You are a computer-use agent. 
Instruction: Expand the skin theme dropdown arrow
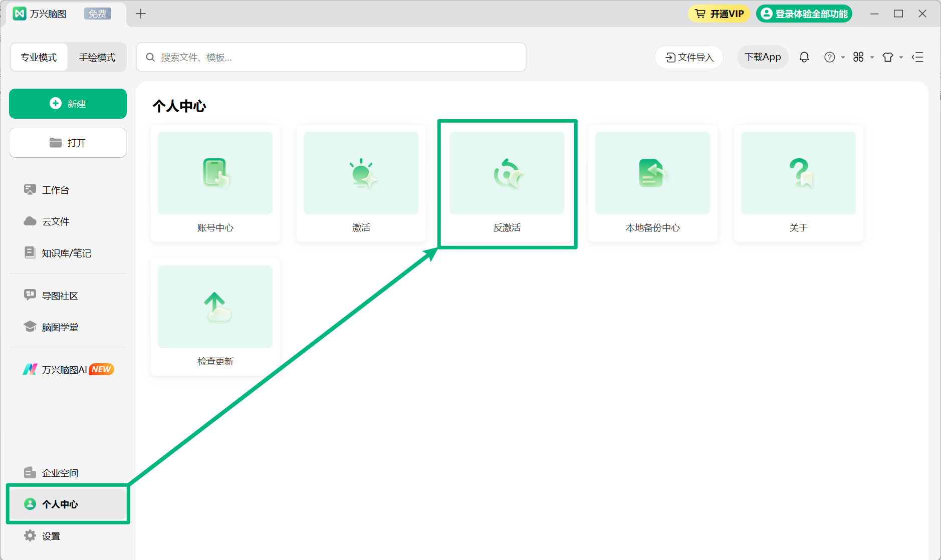pyautogui.click(x=901, y=57)
